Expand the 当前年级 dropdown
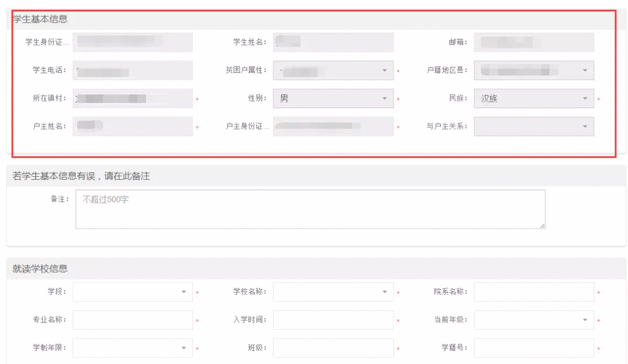This screenshot has height=364, width=628. [534, 320]
